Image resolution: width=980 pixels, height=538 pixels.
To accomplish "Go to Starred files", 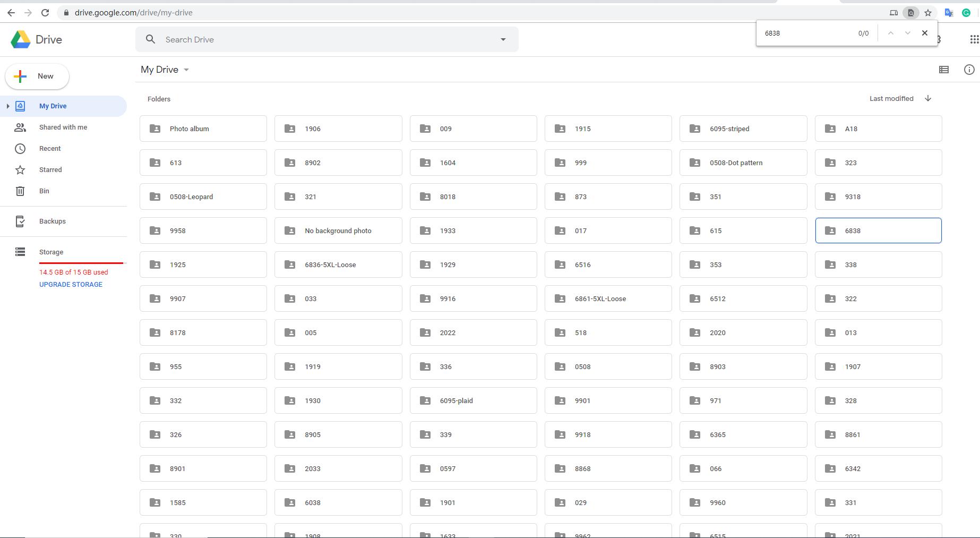I will coord(50,170).
